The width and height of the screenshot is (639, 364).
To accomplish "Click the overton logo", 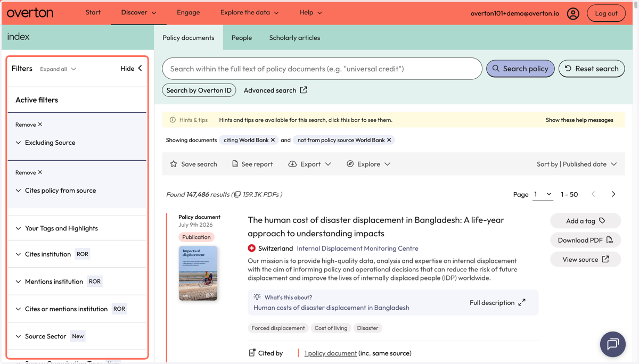I will [x=30, y=13].
